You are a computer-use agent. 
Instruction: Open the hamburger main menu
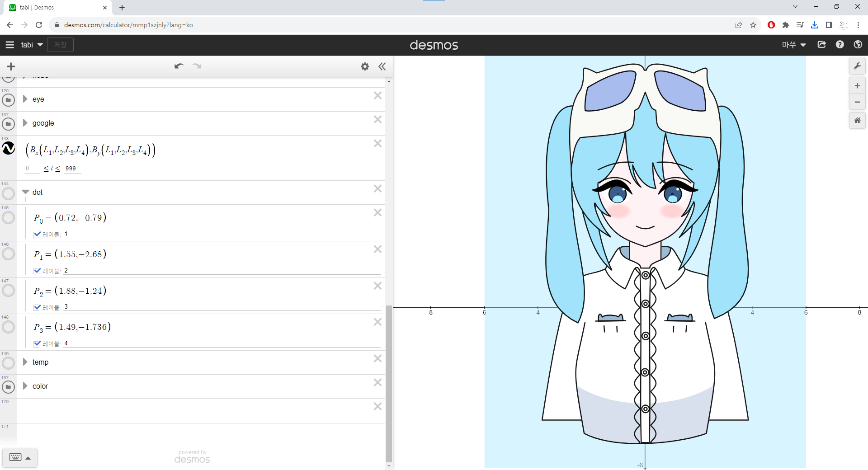10,45
